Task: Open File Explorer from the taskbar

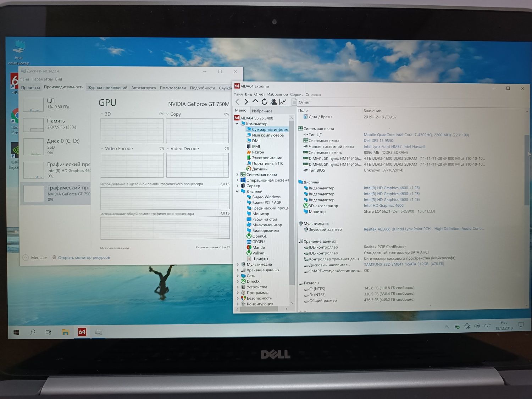Action: point(65,332)
